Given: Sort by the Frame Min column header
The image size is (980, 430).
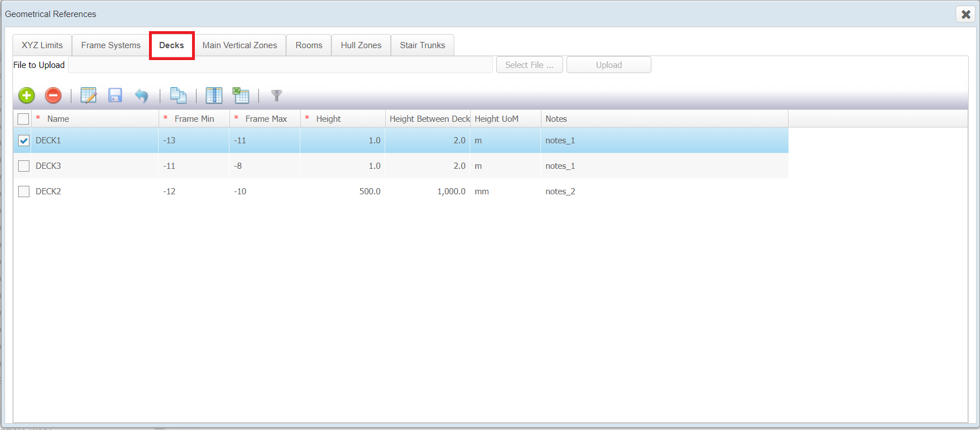Looking at the screenshot, I should pyautogui.click(x=194, y=119).
